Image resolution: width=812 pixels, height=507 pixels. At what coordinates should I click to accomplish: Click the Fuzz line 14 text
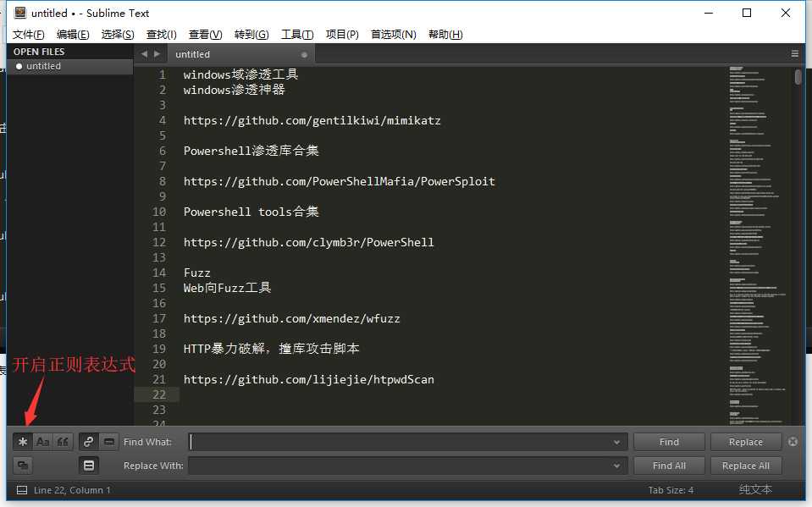pos(196,273)
